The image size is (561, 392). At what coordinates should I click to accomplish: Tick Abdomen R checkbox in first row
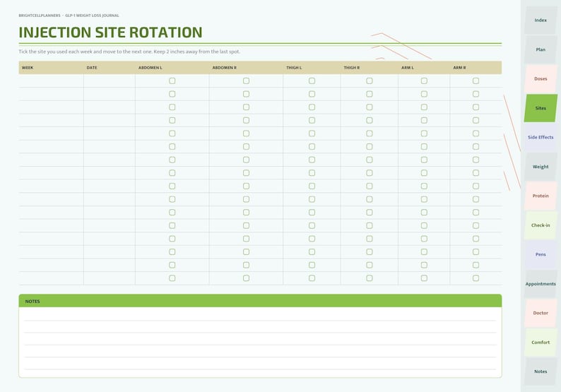point(246,81)
